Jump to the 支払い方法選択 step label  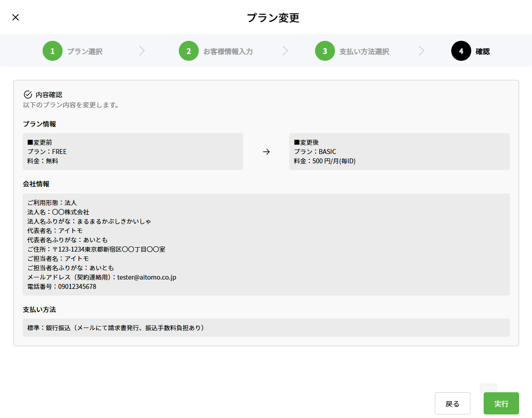click(364, 51)
